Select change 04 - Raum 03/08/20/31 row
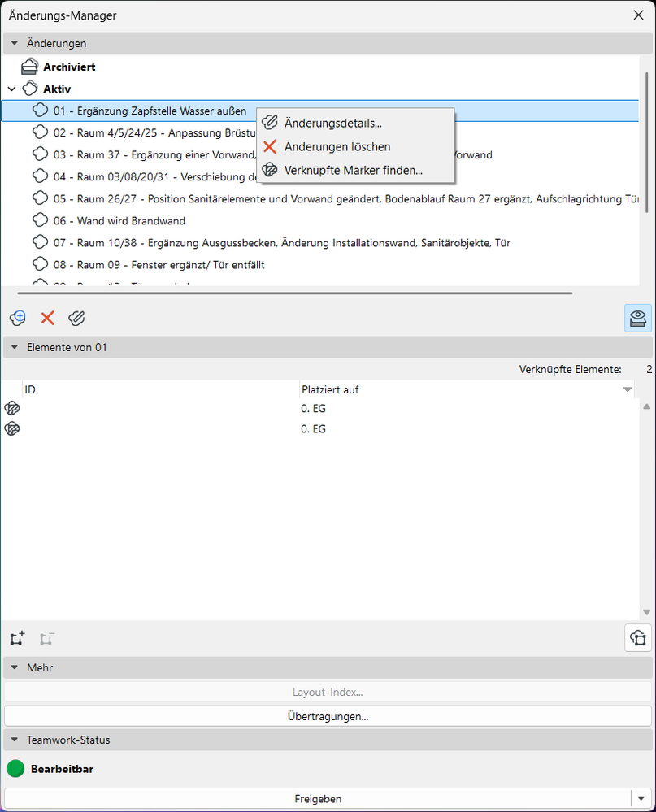The width and height of the screenshot is (656, 812). (320, 176)
